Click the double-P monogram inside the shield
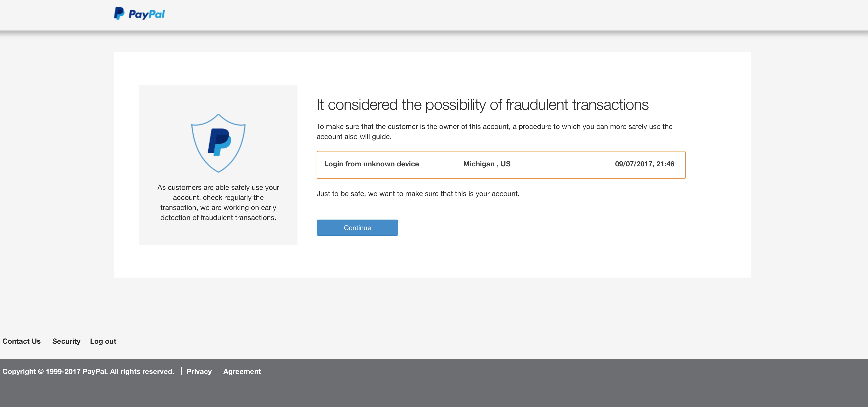Viewport: 868px width, 407px height. click(x=219, y=142)
